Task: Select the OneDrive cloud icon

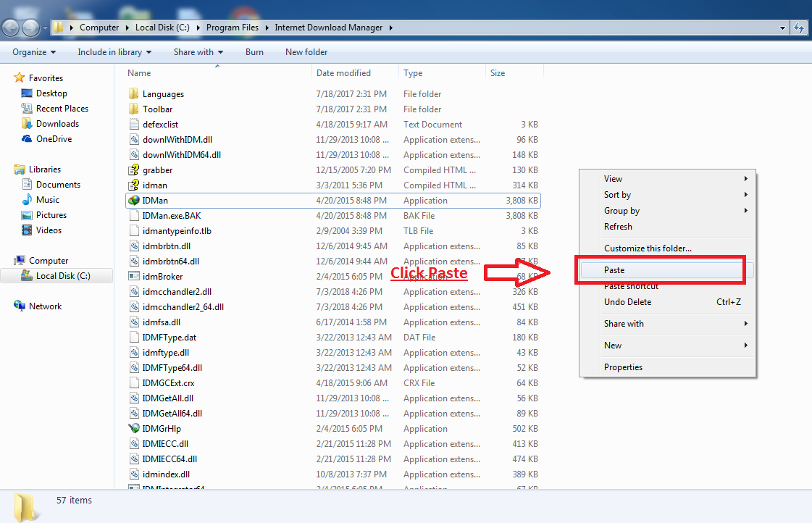Action: click(x=26, y=139)
